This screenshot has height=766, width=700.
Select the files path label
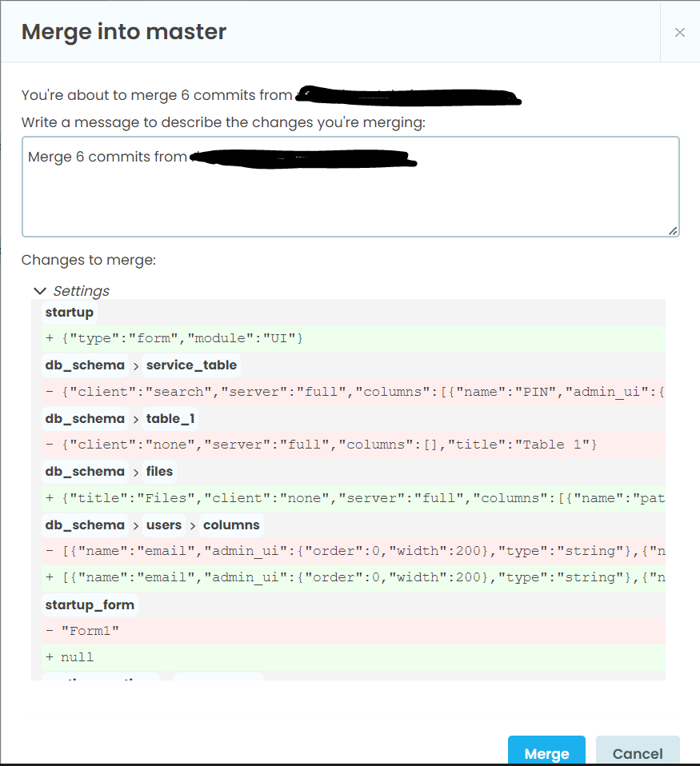(x=160, y=472)
